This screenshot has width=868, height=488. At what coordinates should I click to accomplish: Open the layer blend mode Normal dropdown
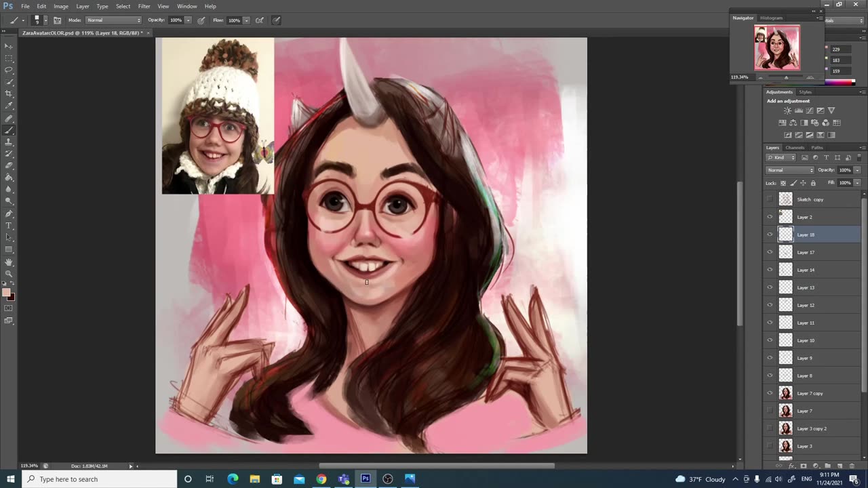click(x=790, y=170)
